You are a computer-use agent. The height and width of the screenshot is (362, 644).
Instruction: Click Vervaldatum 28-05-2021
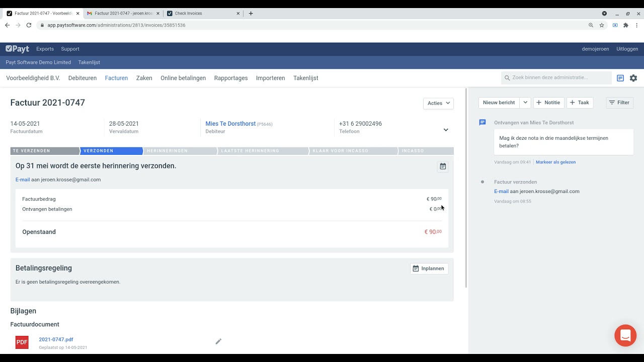tap(124, 124)
